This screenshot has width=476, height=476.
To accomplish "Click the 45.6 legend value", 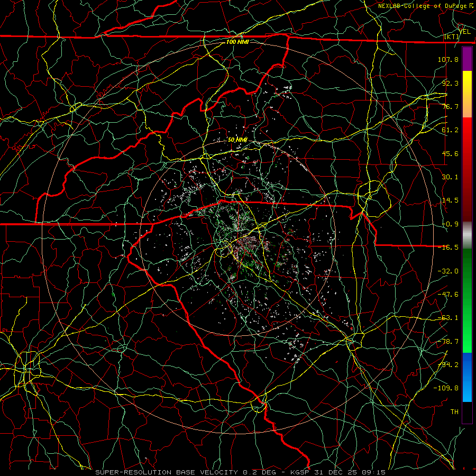I will (450, 153).
